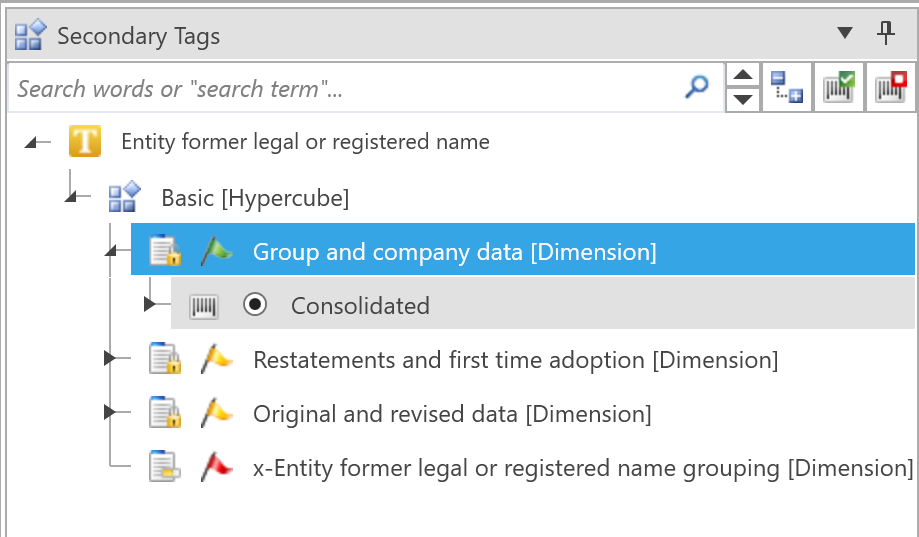This screenshot has width=919, height=537.
Task: Expand the Restatements and first time adoption node
Action: 110,359
